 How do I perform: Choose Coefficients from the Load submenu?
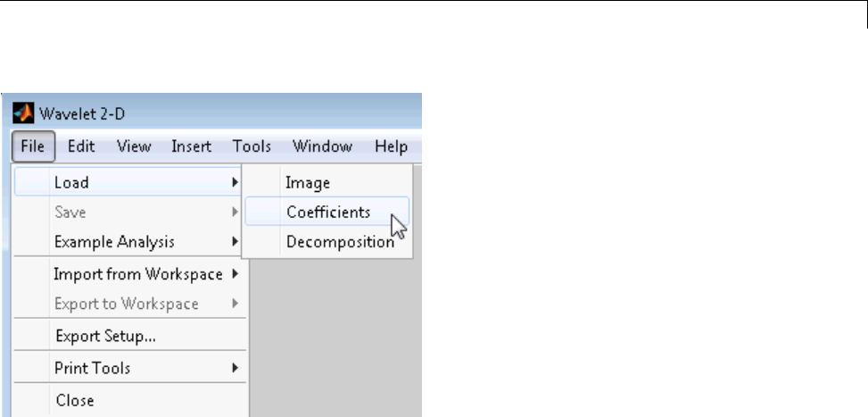(327, 212)
